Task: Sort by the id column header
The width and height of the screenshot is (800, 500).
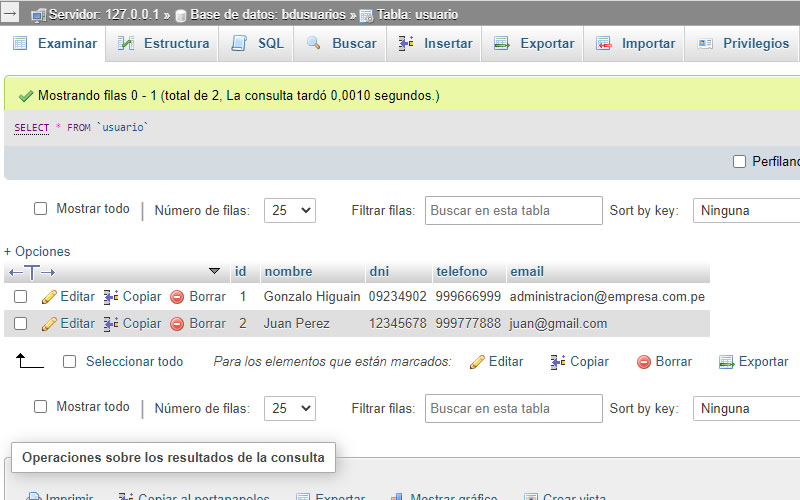Action: (240, 271)
